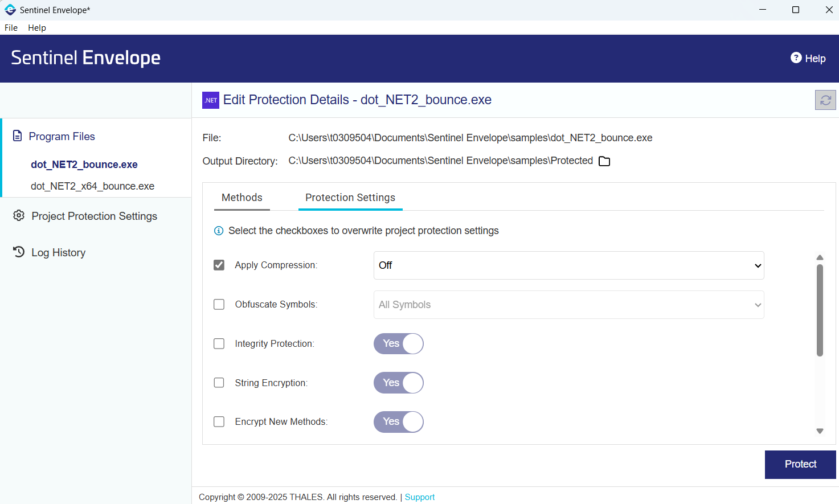Click the Sentinel Envelope banner title

[85, 58]
